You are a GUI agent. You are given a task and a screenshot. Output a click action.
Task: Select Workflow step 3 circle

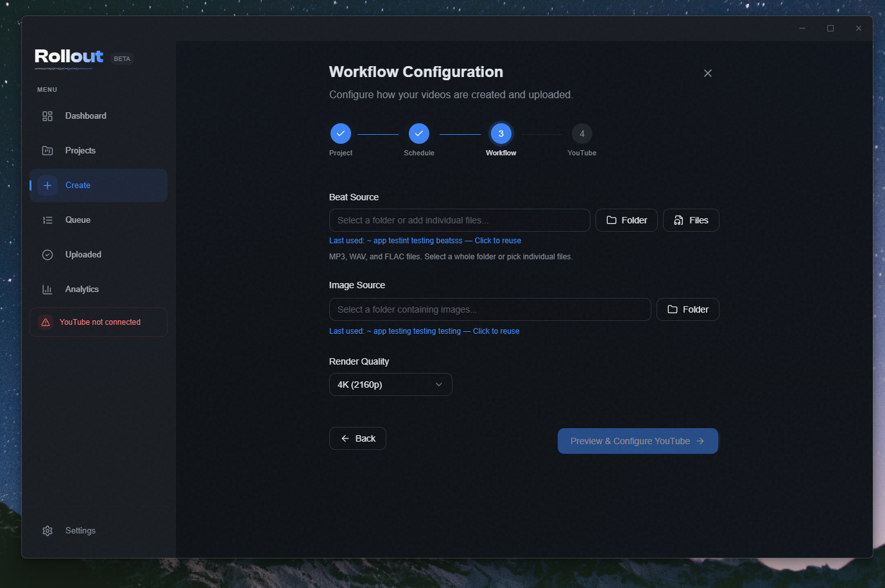(501, 134)
